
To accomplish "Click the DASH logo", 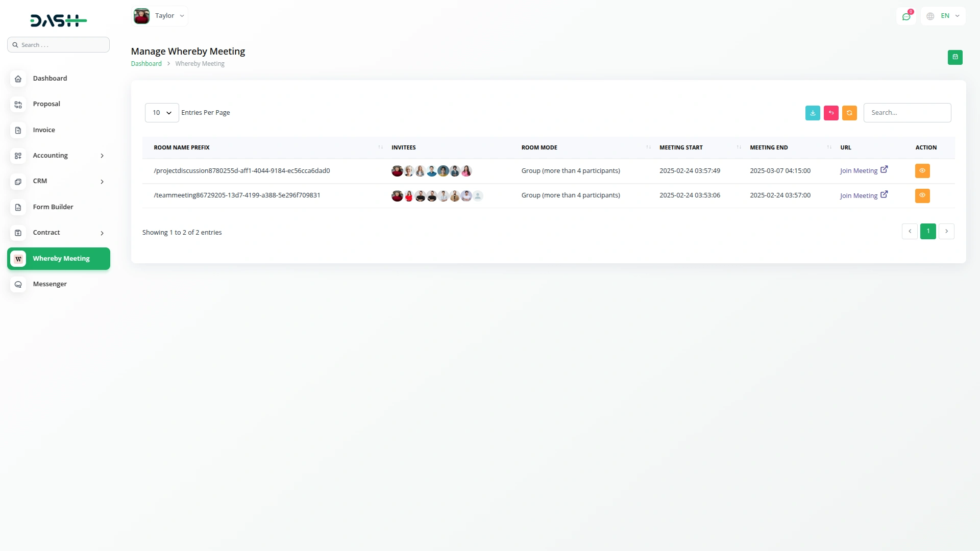I will pos(59,20).
